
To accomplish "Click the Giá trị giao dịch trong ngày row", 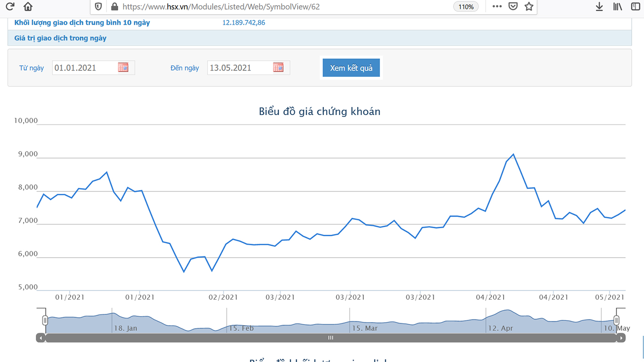I will coord(60,38).
